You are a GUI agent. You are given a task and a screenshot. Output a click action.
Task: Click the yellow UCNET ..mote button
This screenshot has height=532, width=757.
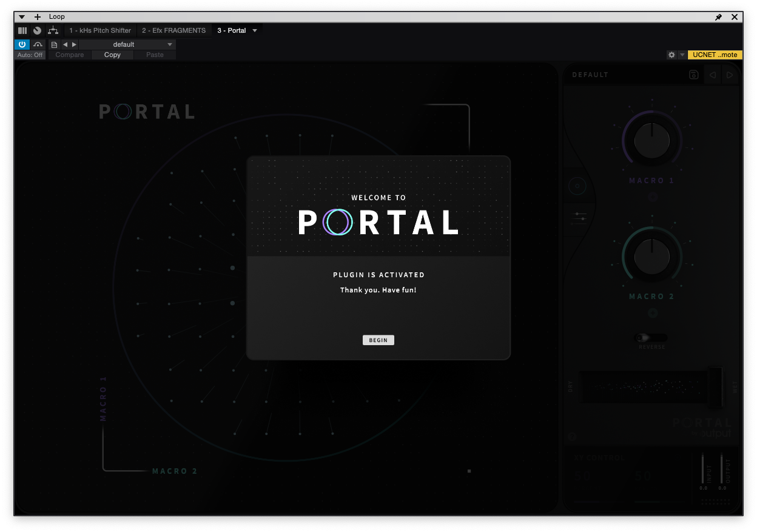[x=715, y=55]
